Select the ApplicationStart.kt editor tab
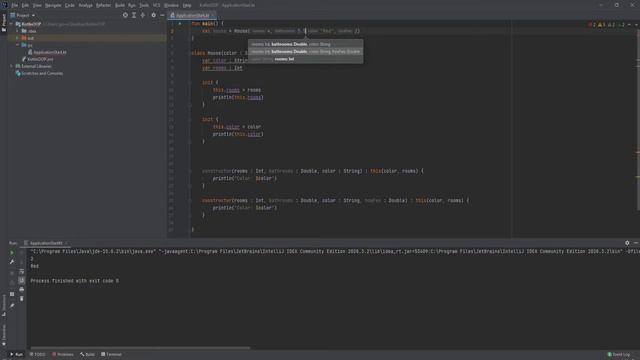The height and width of the screenshot is (360, 640). click(x=192, y=15)
